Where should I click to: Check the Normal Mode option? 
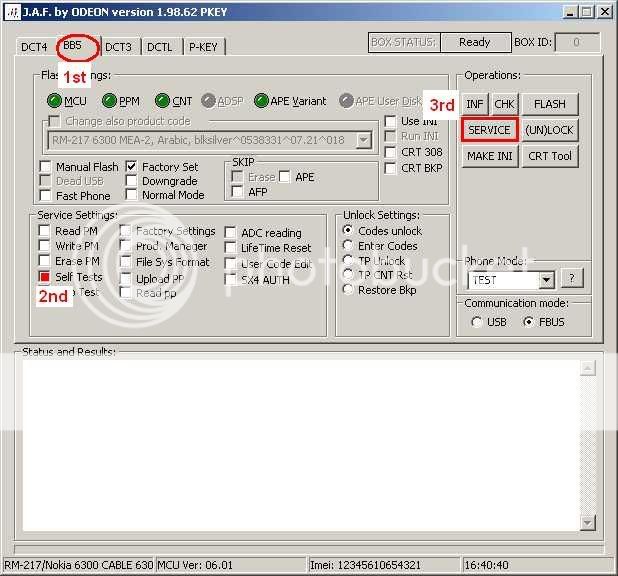[x=131, y=195]
